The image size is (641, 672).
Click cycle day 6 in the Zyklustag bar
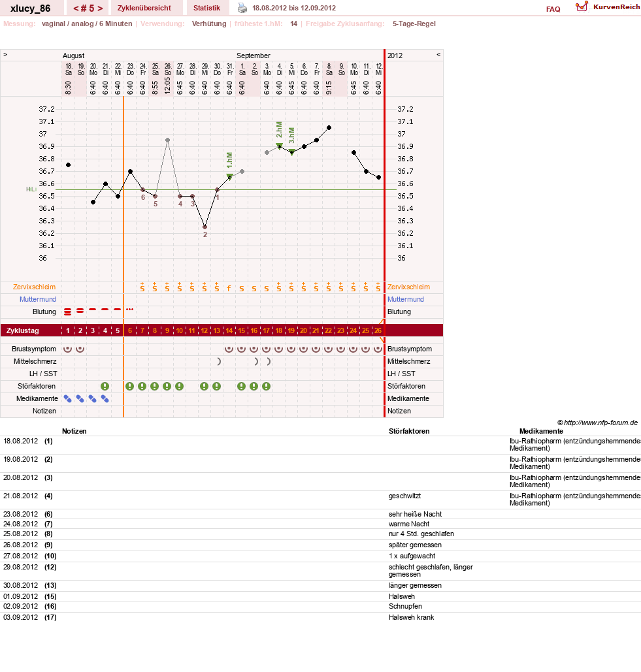pyautogui.click(x=130, y=330)
